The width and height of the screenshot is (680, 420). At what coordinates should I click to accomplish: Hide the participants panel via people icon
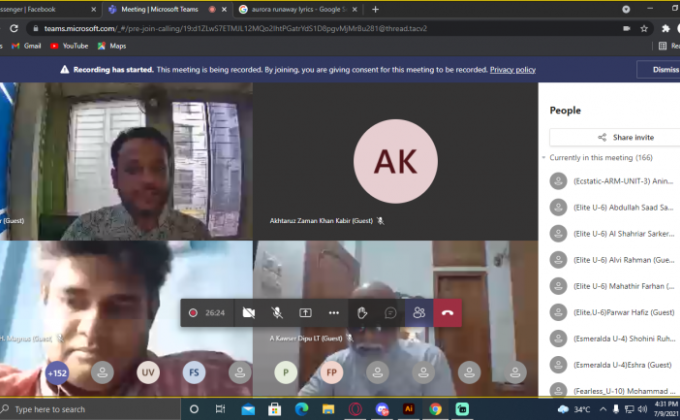(x=418, y=312)
